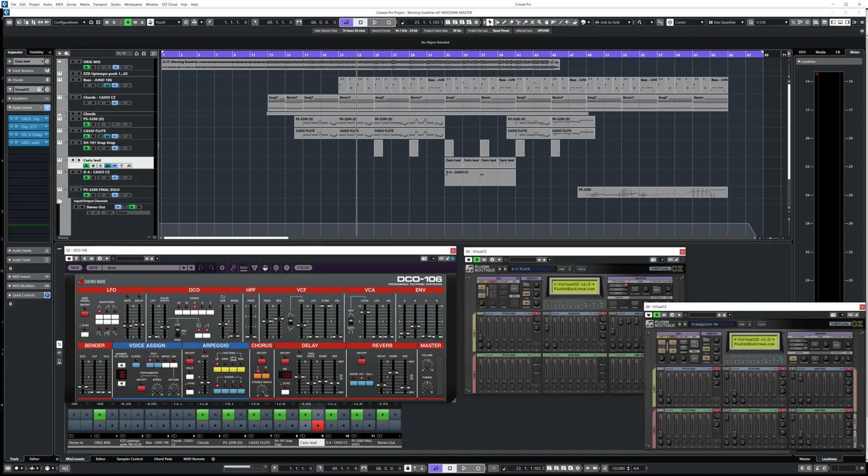Toggle global Write automation W button

pos(135,22)
